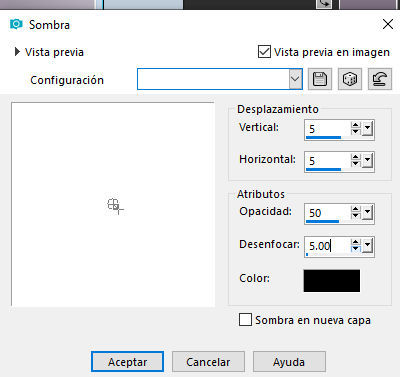The width and height of the screenshot is (400, 377).
Task: Decrease the Vertical offset with down arrow
Action: pos(356,132)
